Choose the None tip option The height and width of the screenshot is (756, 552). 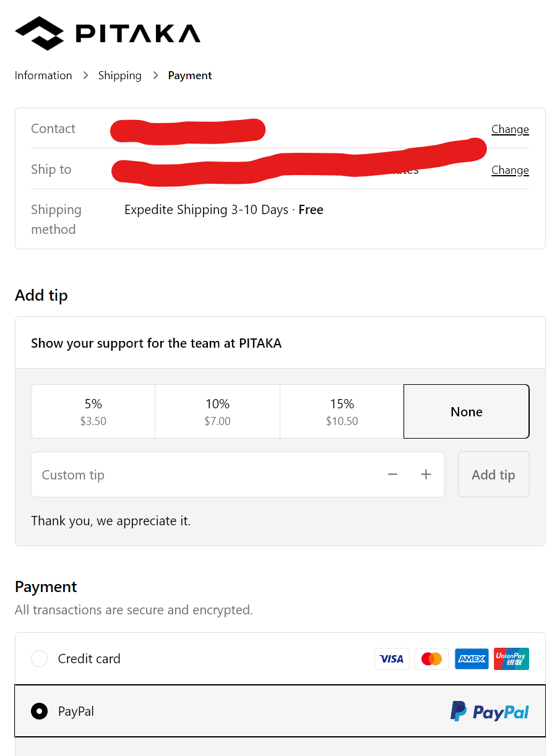point(467,411)
